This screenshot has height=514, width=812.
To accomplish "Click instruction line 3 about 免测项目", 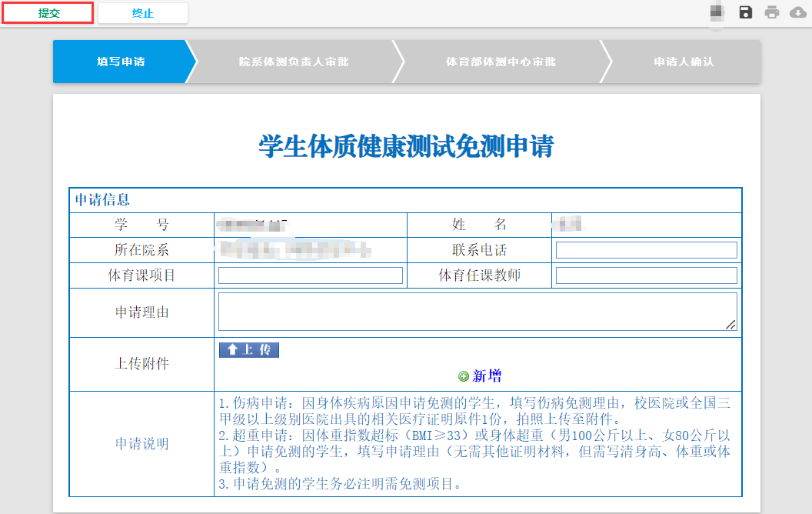I will (340, 484).
